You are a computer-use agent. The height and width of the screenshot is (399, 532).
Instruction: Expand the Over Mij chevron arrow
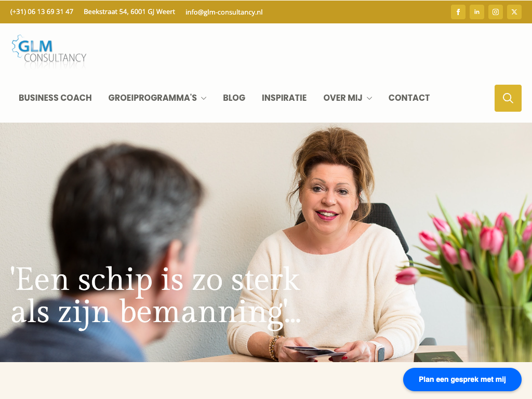click(369, 98)
